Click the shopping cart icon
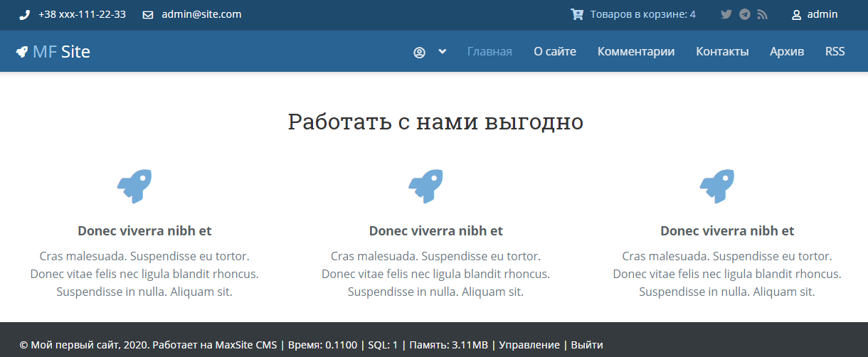868x357 pixels. [x=576, y=14]
